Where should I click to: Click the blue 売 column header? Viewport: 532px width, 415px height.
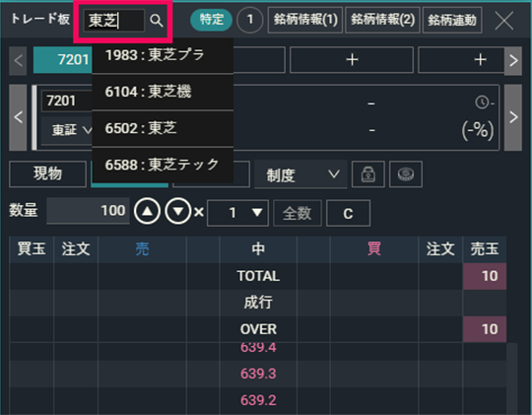click(x=142, y=249)
